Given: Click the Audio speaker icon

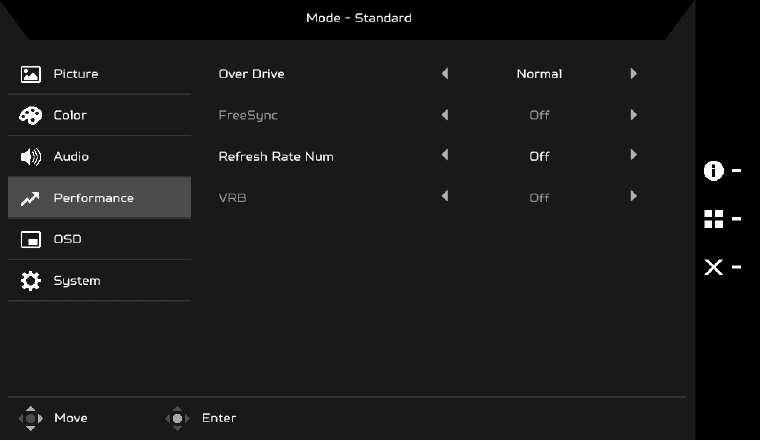Looking at the screenshot, I should (31, 157).
